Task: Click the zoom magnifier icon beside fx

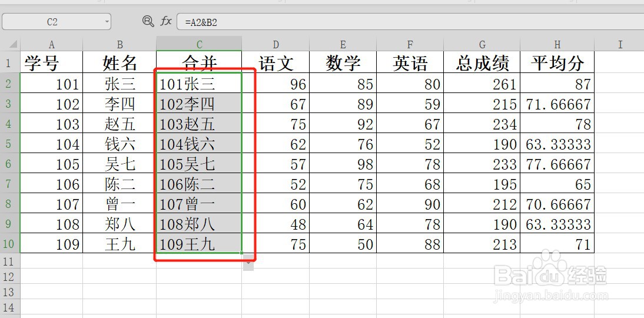Action: point(148,21)
